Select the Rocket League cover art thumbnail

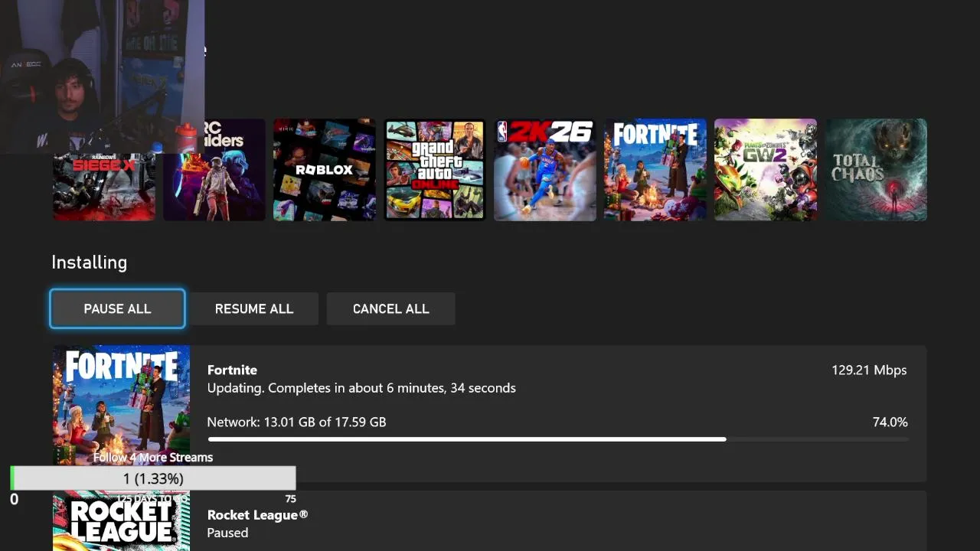121,521
